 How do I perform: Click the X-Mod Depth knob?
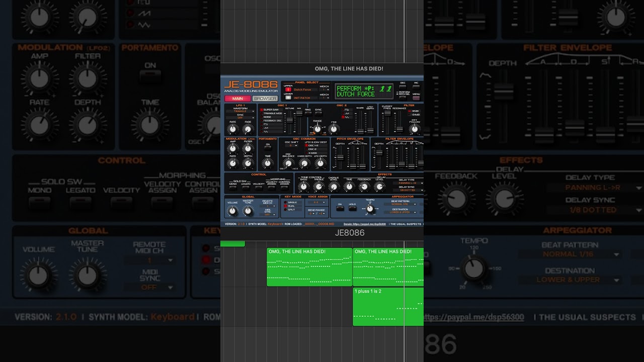(x=304, y=163)
